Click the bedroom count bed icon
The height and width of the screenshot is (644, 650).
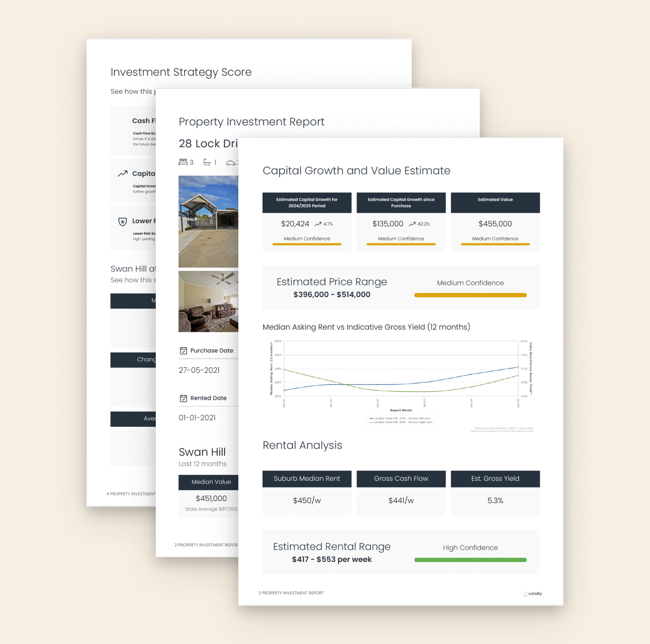pos(183,162)
